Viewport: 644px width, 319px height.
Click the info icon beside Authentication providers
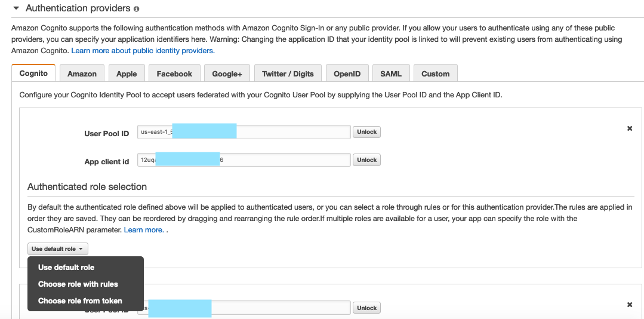(137, 9)
